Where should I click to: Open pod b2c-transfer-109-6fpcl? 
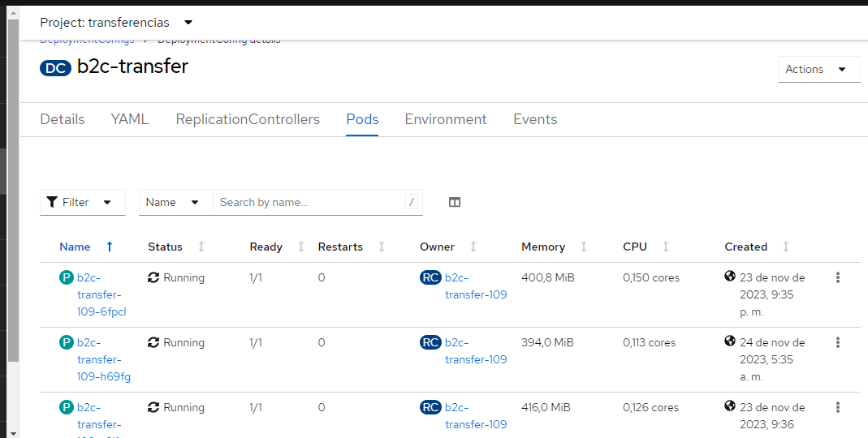tap(101, 294)
